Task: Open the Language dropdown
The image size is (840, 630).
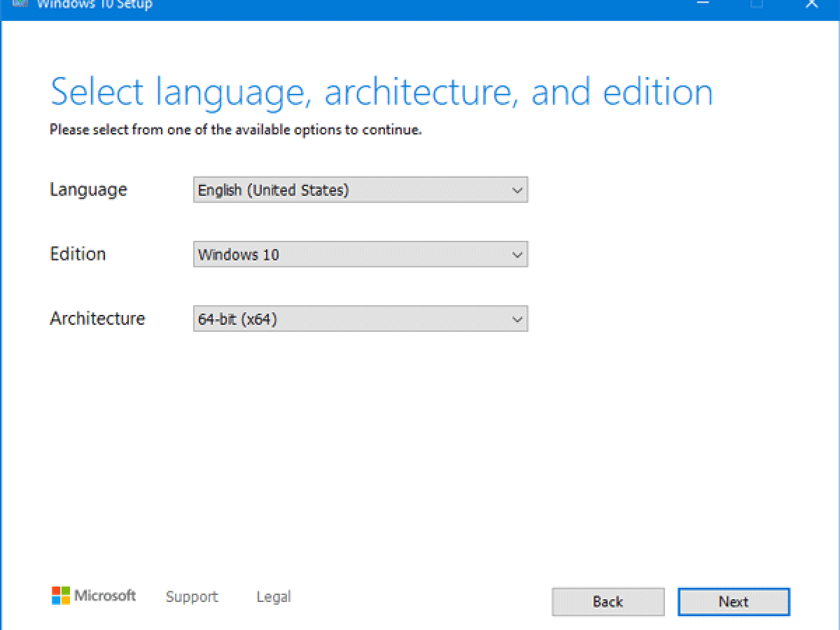Action: point(360,190)
